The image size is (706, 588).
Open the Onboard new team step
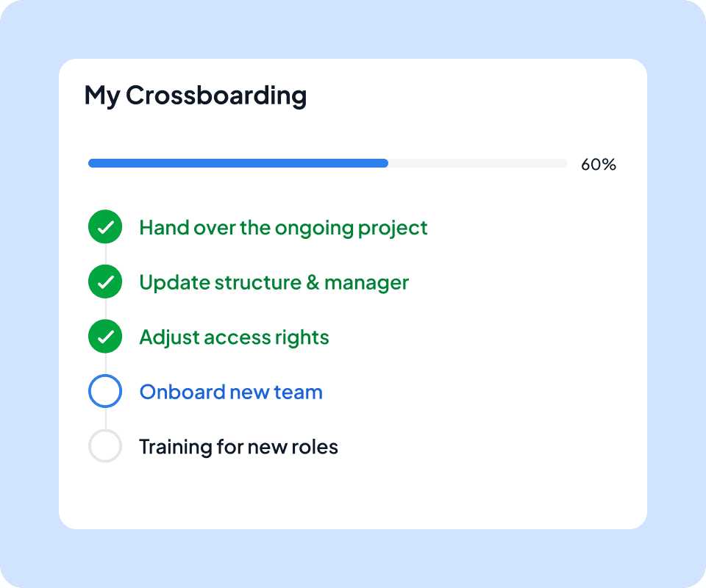231,392
